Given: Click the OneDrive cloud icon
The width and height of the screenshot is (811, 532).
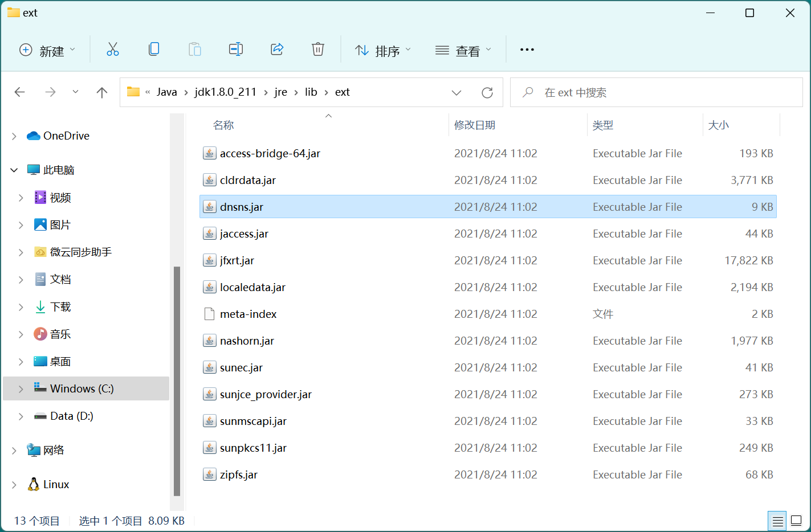Looking at the screenshot, I should pos(34,136).
